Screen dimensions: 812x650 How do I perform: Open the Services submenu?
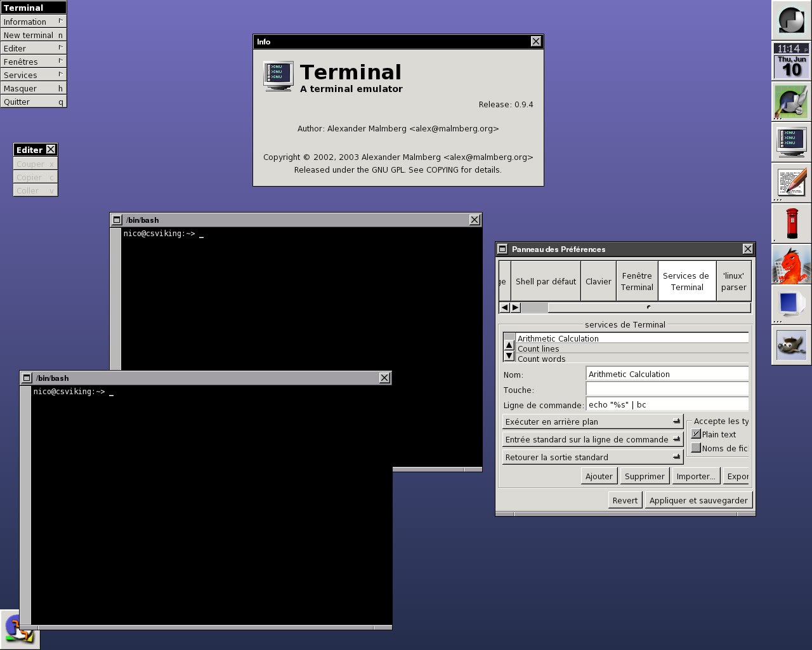tap(33, 74)
